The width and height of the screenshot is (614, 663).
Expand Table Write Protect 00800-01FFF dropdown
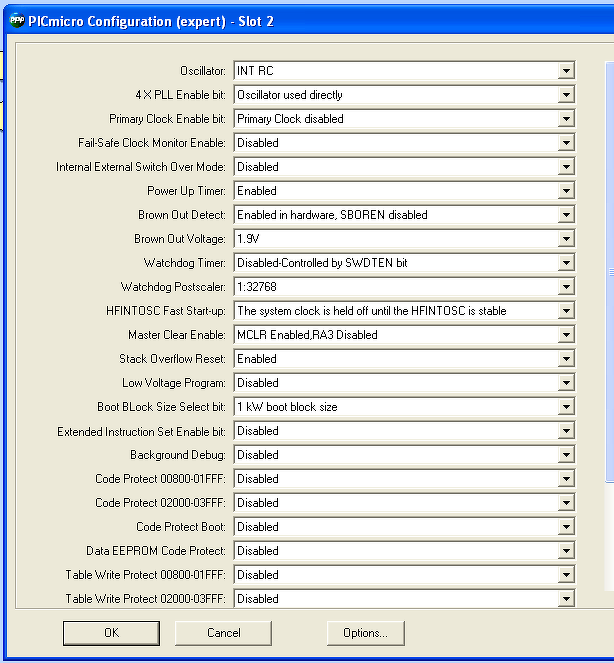tap(404, 575)
